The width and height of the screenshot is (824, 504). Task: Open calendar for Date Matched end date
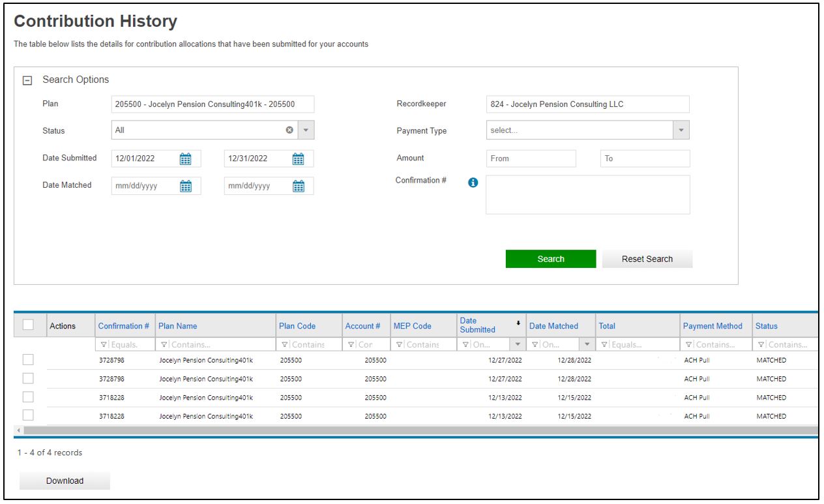[x=298, y=186]
